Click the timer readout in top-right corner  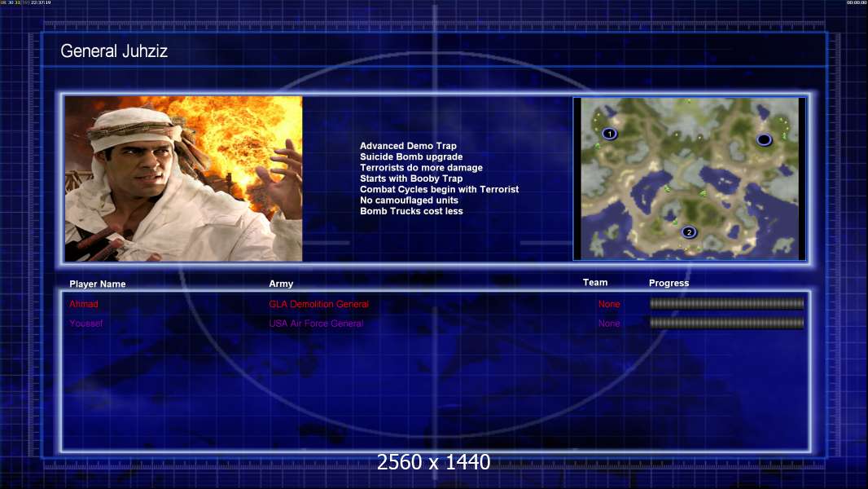857,2
